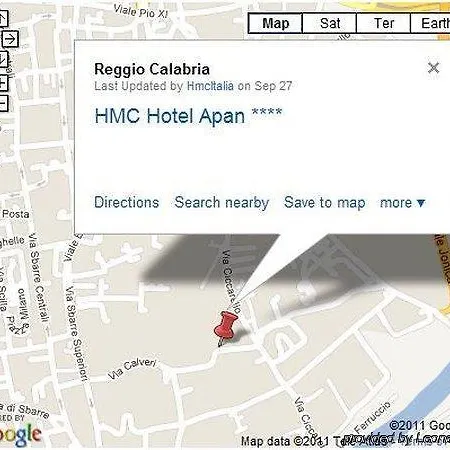Screen dimensions: 450x450
Task: Open the Directions link
Action: point(127,202)
